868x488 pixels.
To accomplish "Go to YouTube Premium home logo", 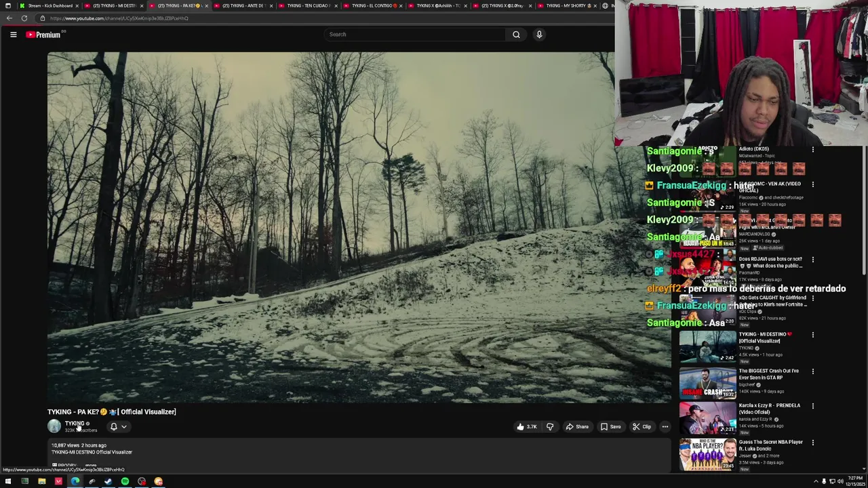I will click(x=43, y=35).
